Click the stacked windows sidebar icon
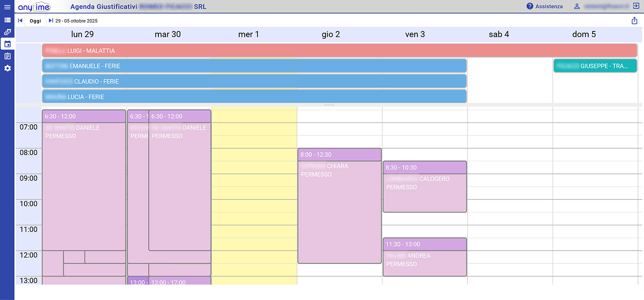 pyautogui.click(x=7, y=32)
